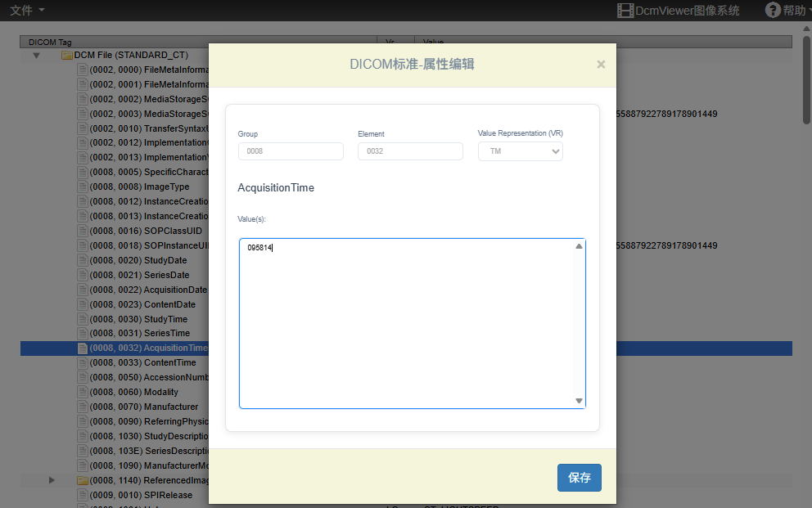
Task: Close the DICOM attribute edit dialog
Action: point(601,65)
